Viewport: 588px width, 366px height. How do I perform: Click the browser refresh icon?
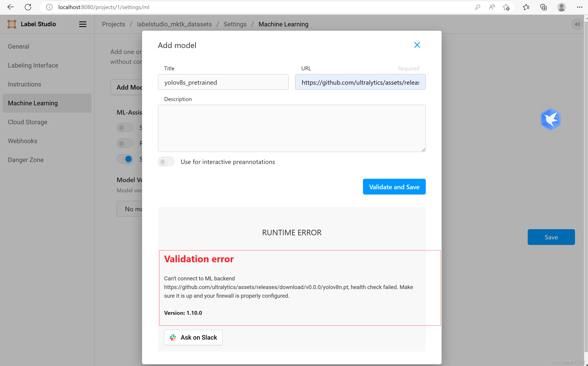pyautogui.click(x=28, y=7)
